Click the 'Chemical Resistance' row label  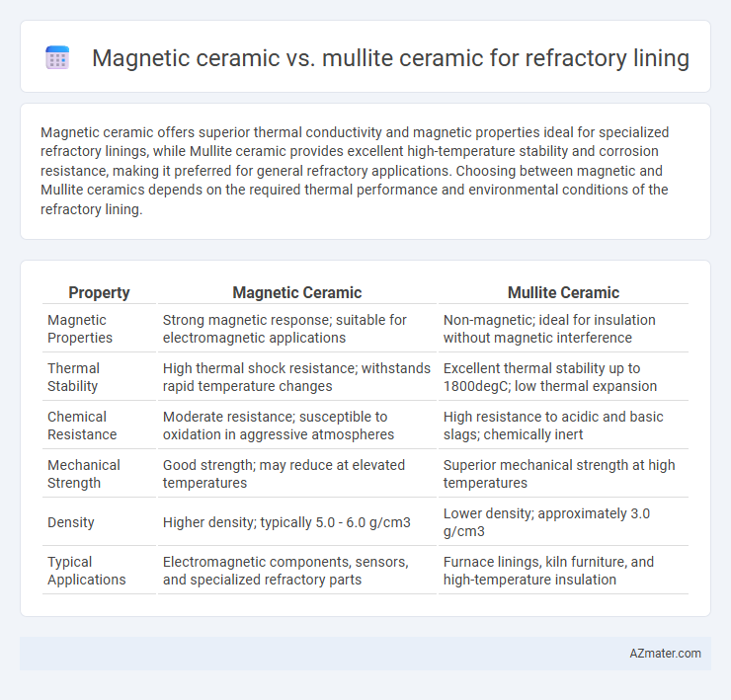point(82,426)
